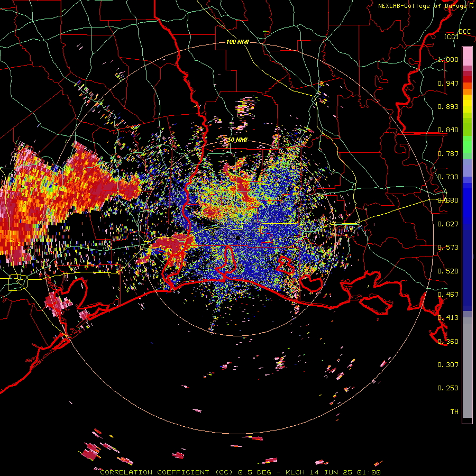Click the 0.893 legend value
Screen dimensions: 476x476
point(448,106)
